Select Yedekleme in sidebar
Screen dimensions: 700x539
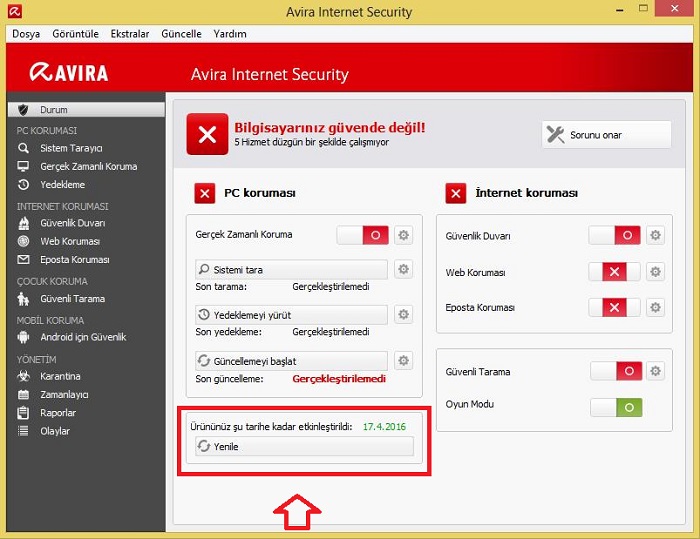pyautogui.click(x=62, y=184)
